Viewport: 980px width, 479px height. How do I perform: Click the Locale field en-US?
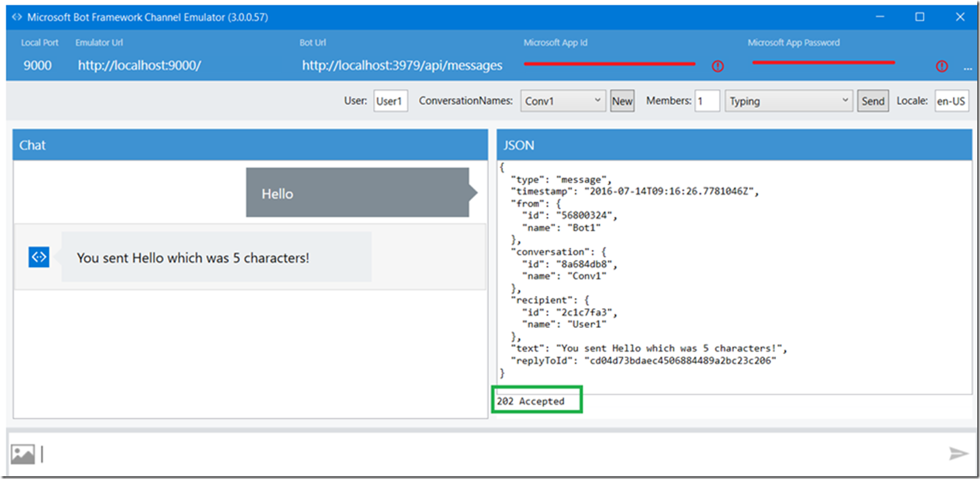coord(952,101)
